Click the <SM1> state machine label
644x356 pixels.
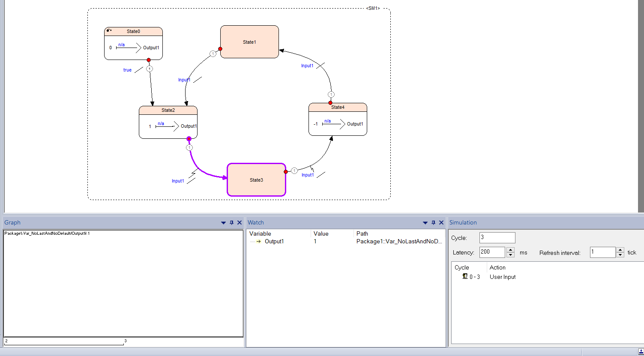coord(373,8)
